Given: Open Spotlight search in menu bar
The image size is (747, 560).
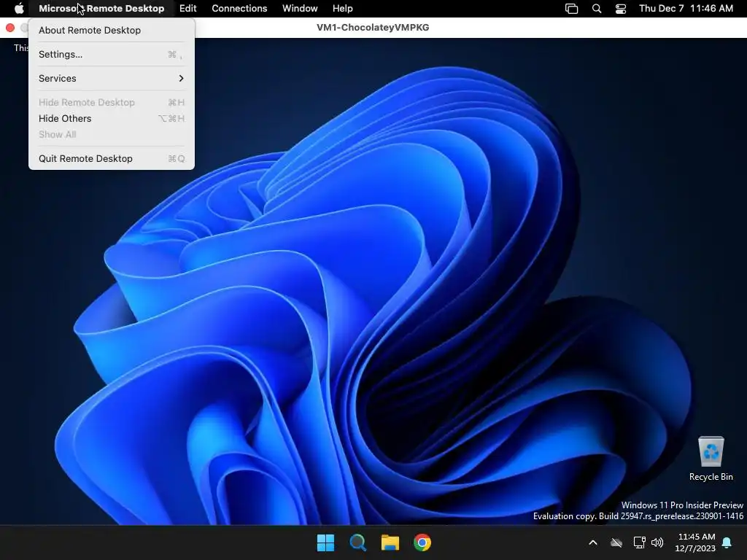Looking at the screenshot, I should coord(597,8).
